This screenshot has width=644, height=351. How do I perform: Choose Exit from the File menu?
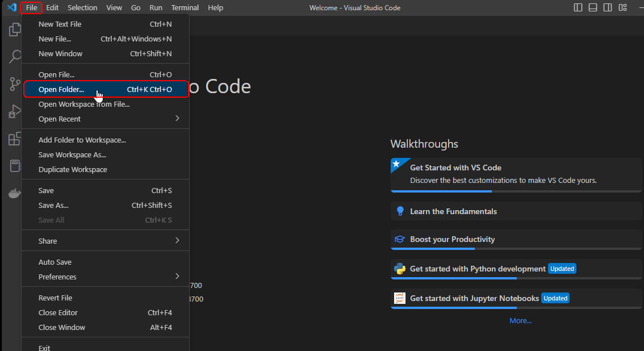tap(105, 347)
